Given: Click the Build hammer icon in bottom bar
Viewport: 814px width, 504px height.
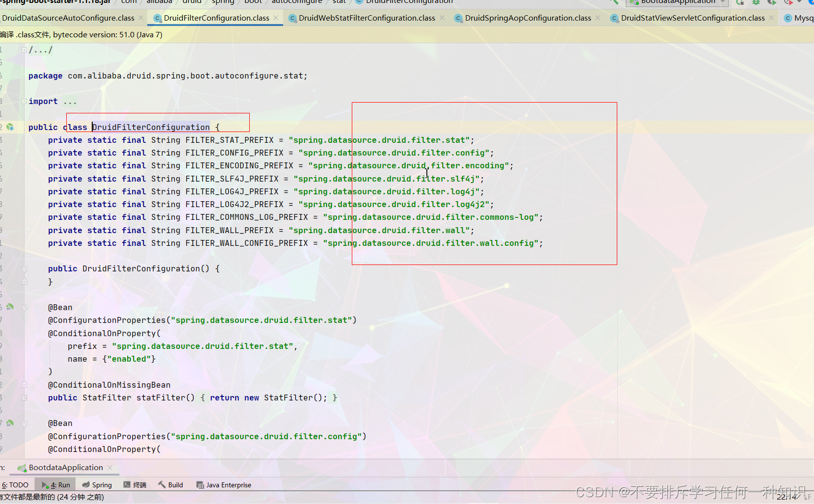Looking at the screenshot, I should (x=162, y=485).
